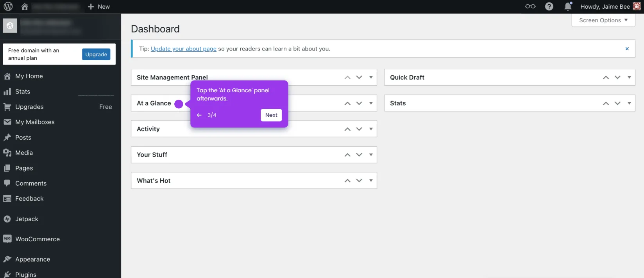The width and height of the screenshot is (644, 278).
Task: Move What's Hot panel down
Action: coord(359,181)
